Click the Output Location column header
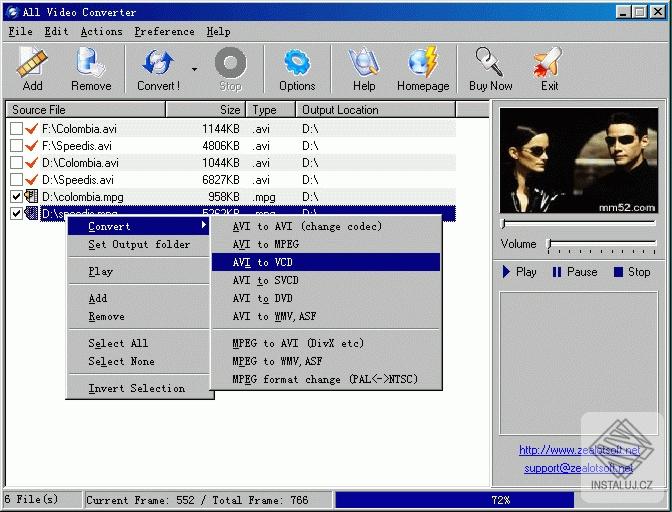This screenshot has height=512, width=672. coord(340,110)
